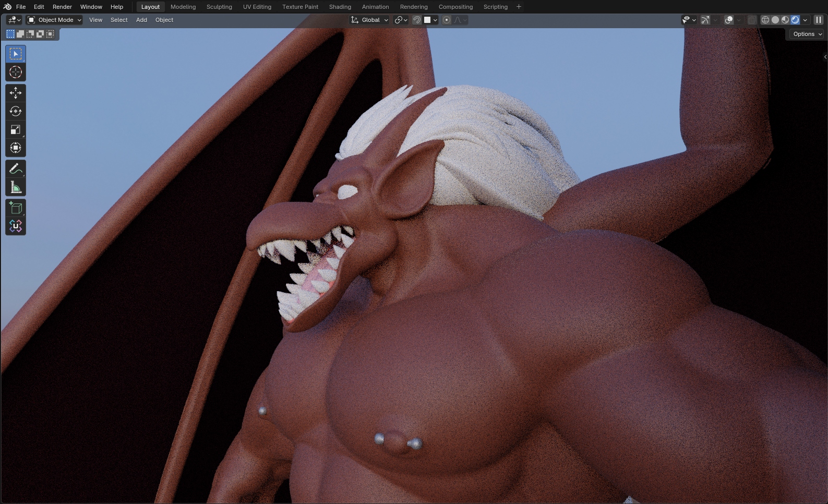Activate the Move tool

coord(16,93)
